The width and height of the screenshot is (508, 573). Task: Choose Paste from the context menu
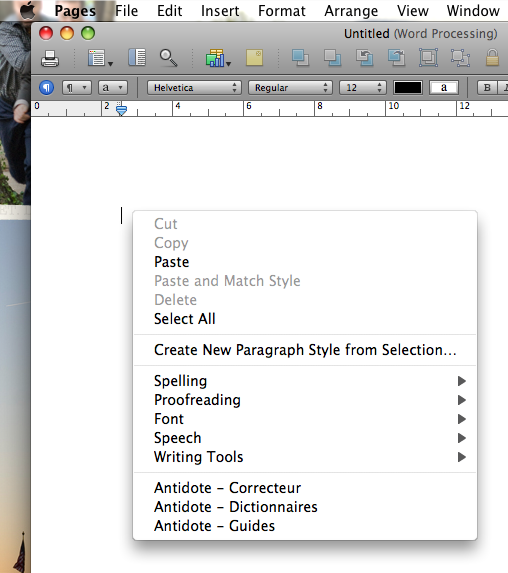click(x=305, y=262)
